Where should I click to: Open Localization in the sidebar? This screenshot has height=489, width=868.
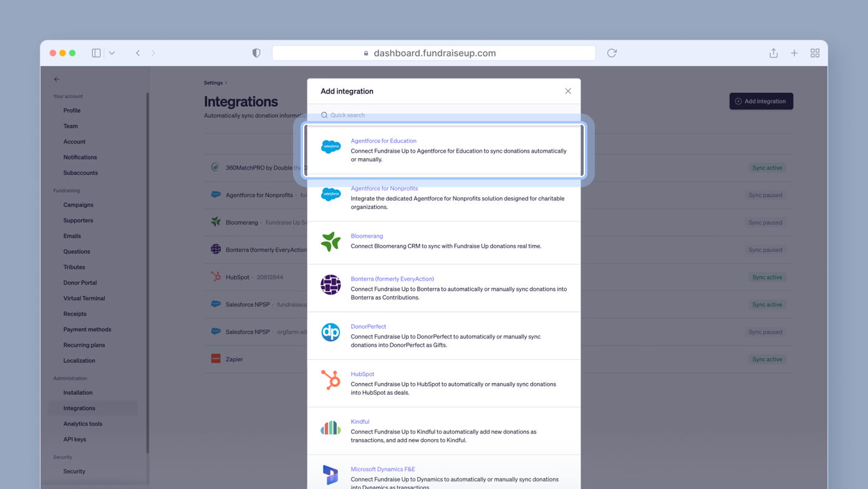click(79, 361)
